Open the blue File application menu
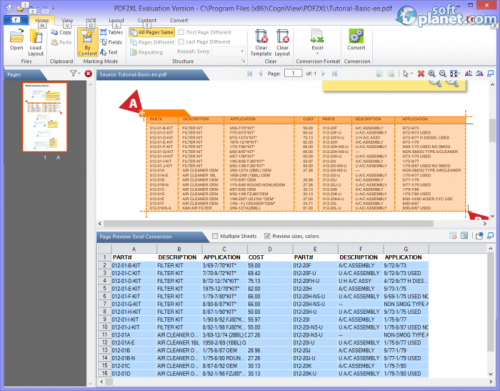 coord(16,20)
